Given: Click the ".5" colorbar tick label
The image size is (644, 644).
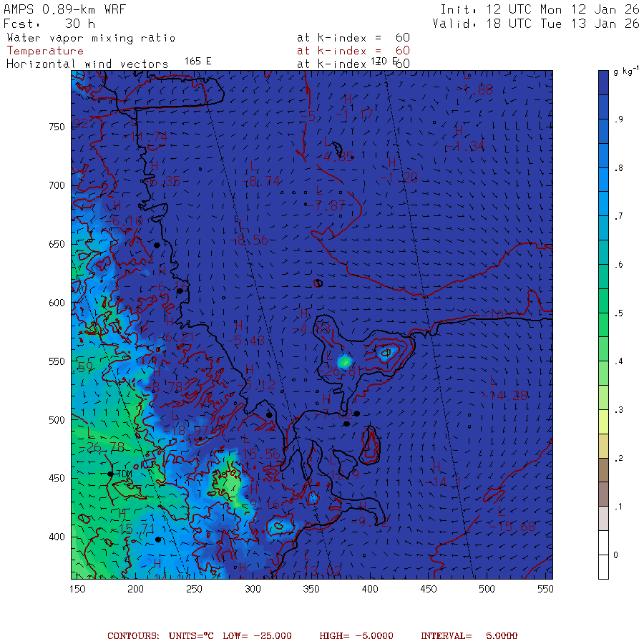Looking at the screenshot, I should pyautogui.click(x=619, y=313).
